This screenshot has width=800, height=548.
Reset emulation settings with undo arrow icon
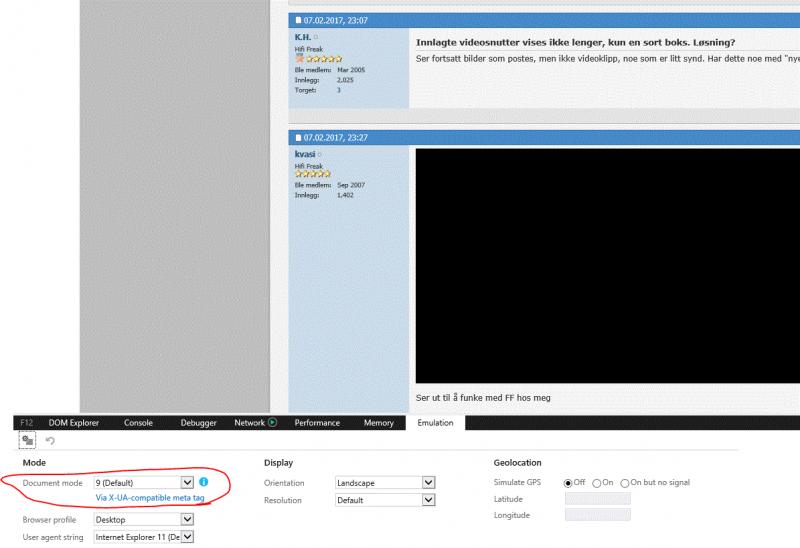[50, 440]
